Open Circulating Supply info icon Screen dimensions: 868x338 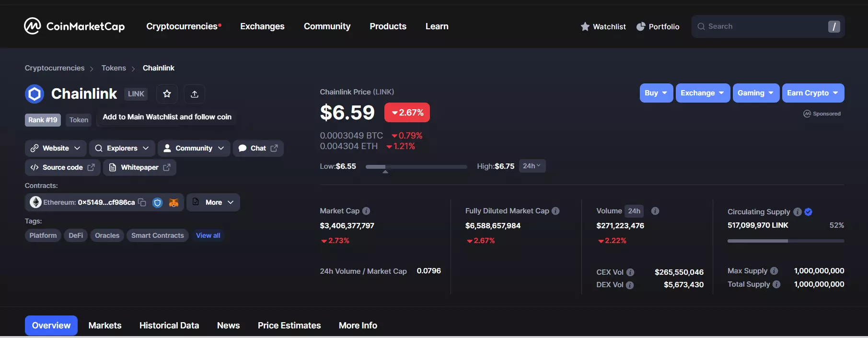point(798,212)
